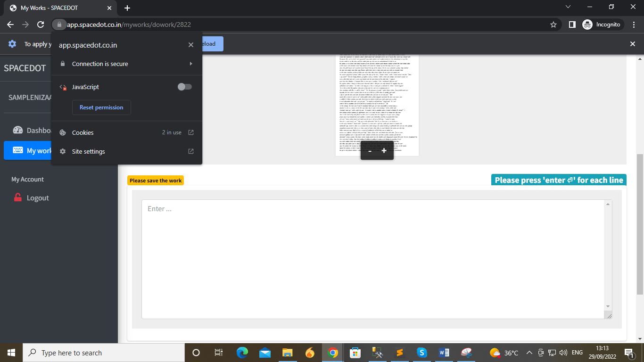644x362 pixels.
Task: Show hidden system tray icons chevron
Action: [529, 353]
